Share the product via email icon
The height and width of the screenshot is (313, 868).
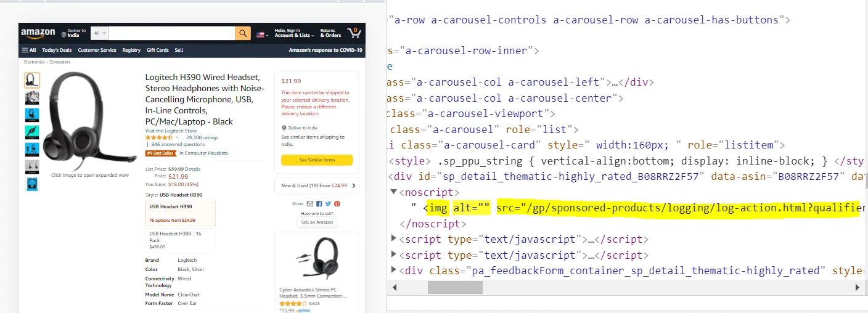310,203
